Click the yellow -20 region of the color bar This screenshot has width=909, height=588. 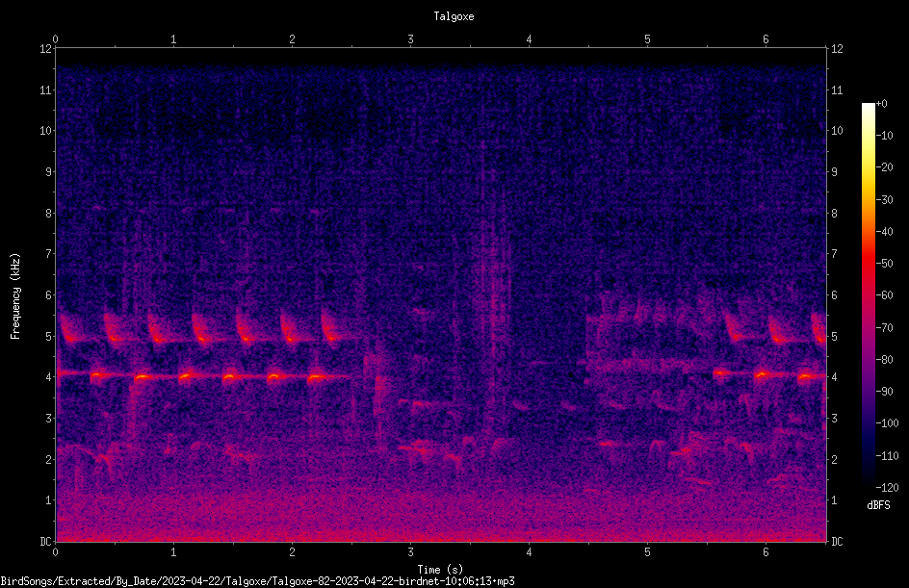[x=868, y=167]
